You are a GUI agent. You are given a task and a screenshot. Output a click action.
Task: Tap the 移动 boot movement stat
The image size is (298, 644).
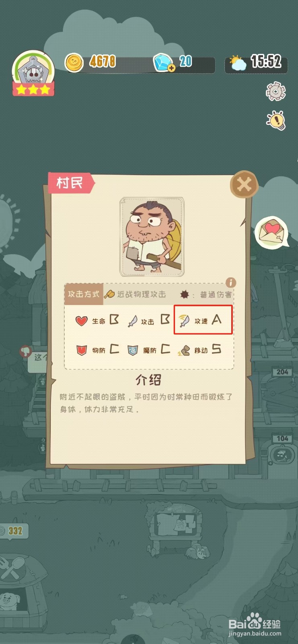tap(199, 350)
